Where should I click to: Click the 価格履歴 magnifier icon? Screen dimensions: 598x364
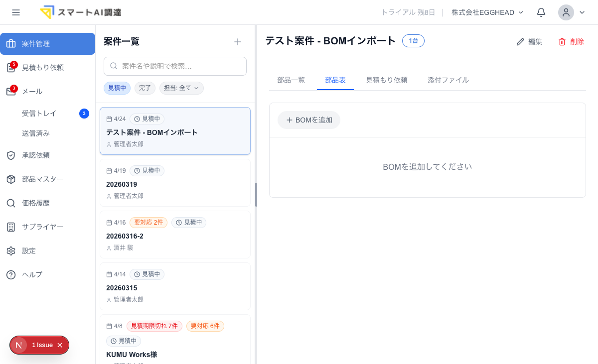click(x=11, y=203)
